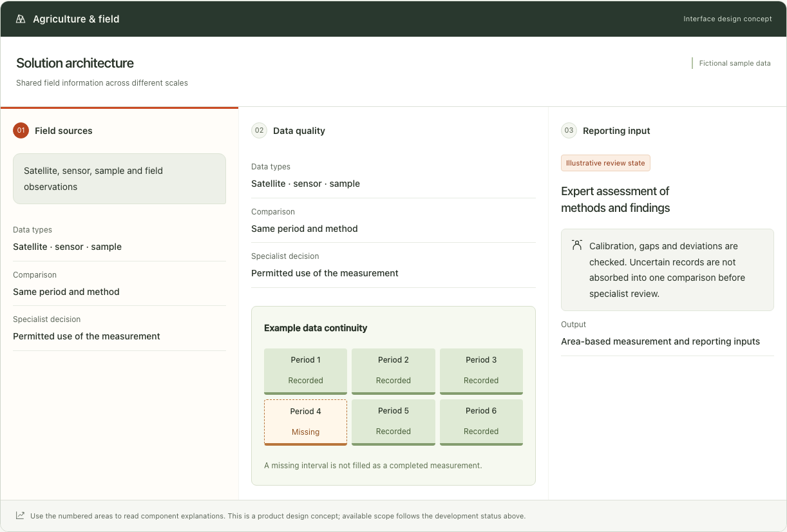
Task: Click the Example data continuity heading
Action: click(316, 328)
